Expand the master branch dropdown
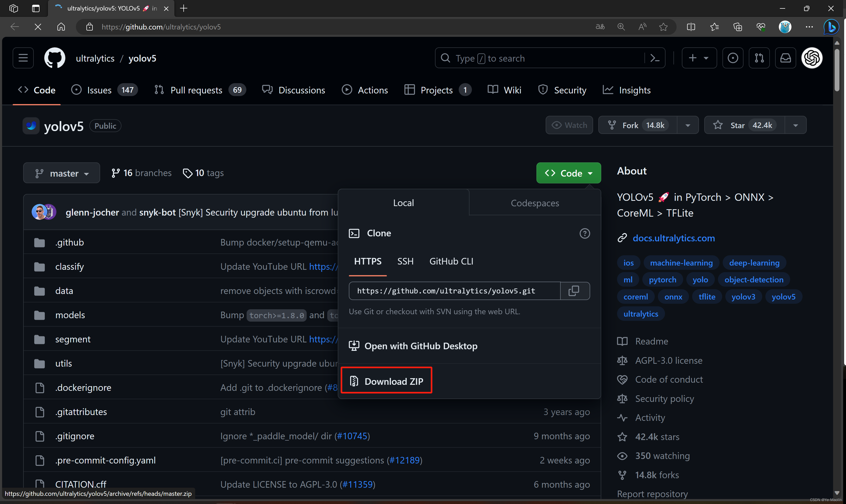 click(x=62, y=173)
